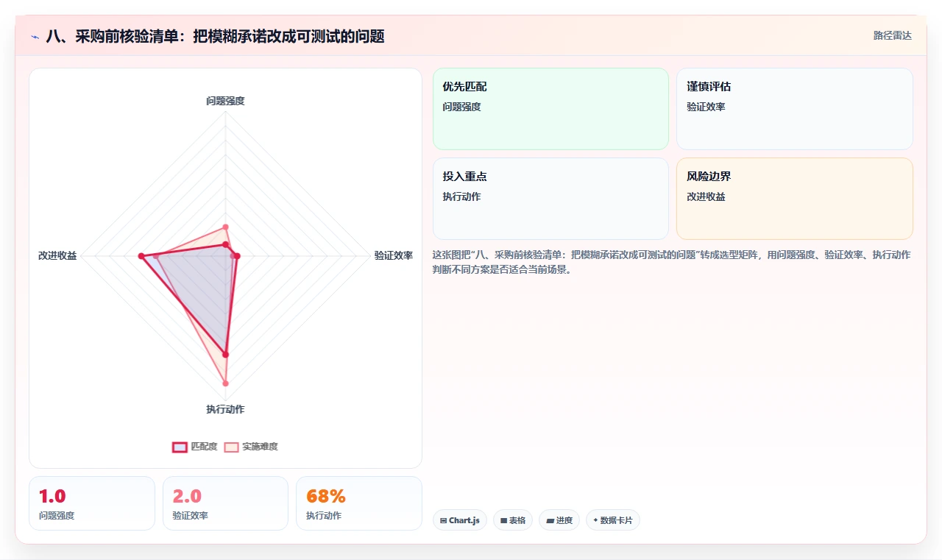The width and height of the screenshot is (942, 560).
Task: Click the chart icon in Chart.js tag
Action: 443,521
